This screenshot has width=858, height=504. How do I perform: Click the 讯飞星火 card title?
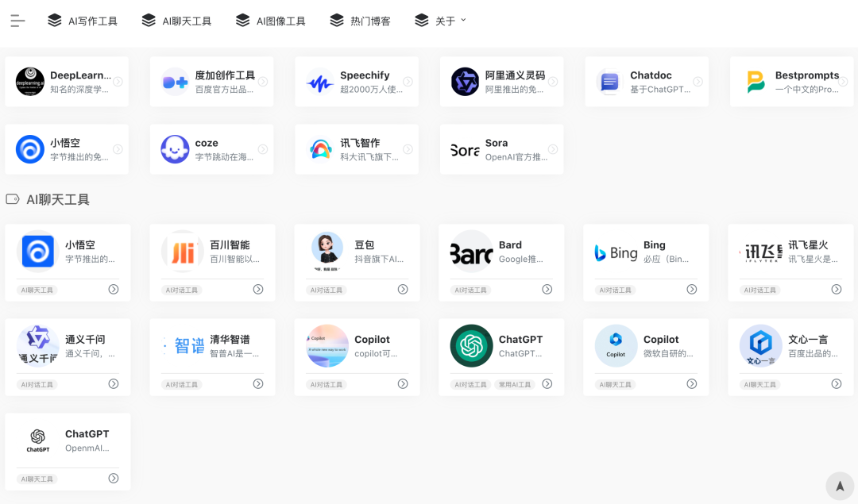[808, 245]
